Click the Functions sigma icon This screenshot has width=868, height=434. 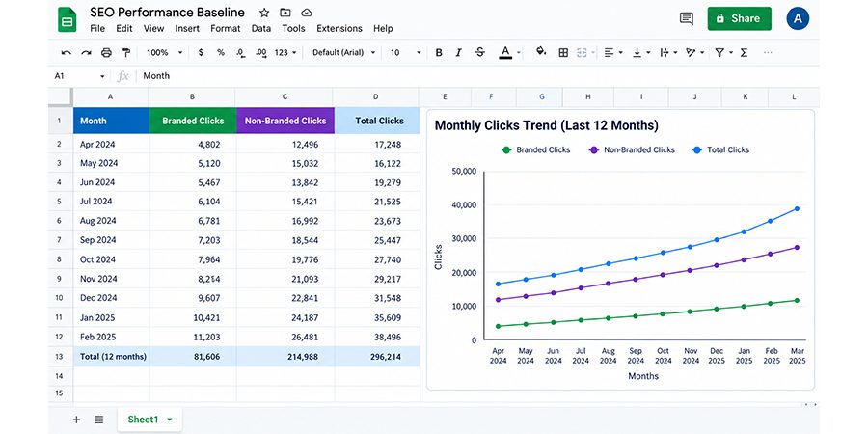744,53
